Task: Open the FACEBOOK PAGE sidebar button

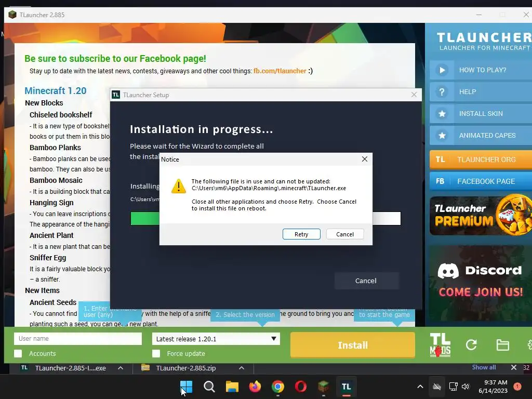Action: pos(481,181)
